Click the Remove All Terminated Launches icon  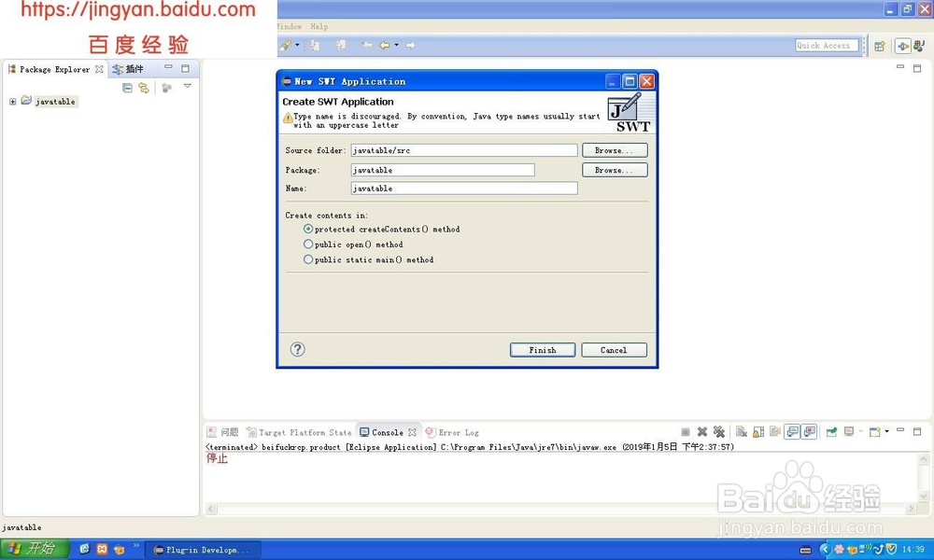(721, 431)
